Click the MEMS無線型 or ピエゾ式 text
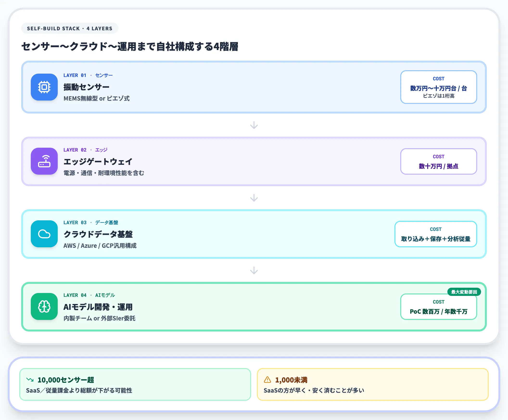508x420 pixels. (x=96, y=98)
